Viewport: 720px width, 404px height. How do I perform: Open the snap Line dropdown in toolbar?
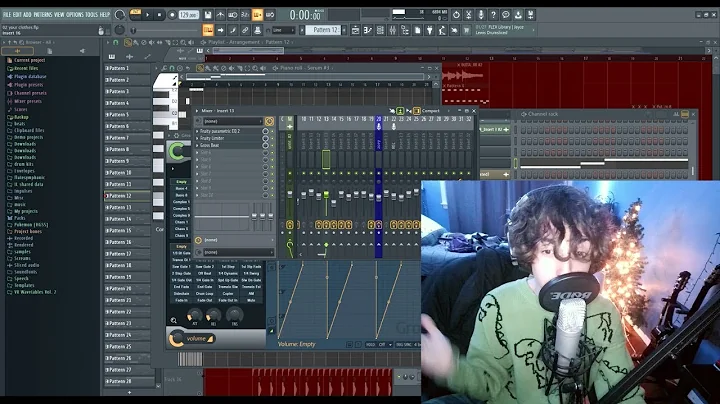pos(283,30)
